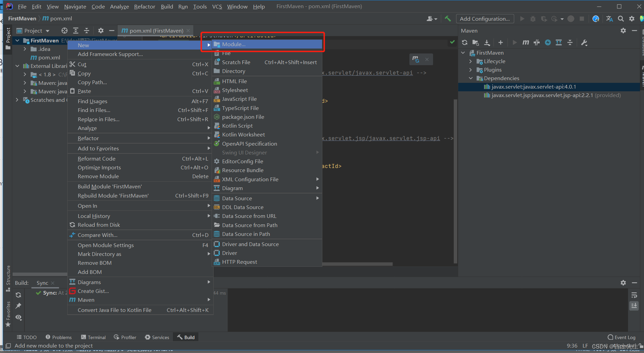Open the Refactor menu in menu bar
The height and width of the screenshot is (353, 644).
point(144,6)
